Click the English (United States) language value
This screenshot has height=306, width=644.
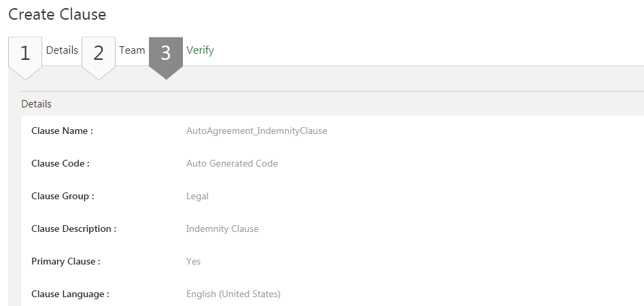233,294
